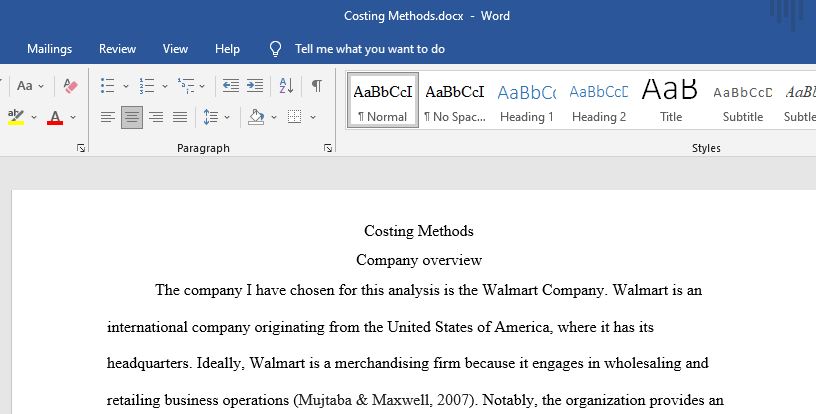Justify the paragraph text
816x414 pixels.
click(180, 117)
